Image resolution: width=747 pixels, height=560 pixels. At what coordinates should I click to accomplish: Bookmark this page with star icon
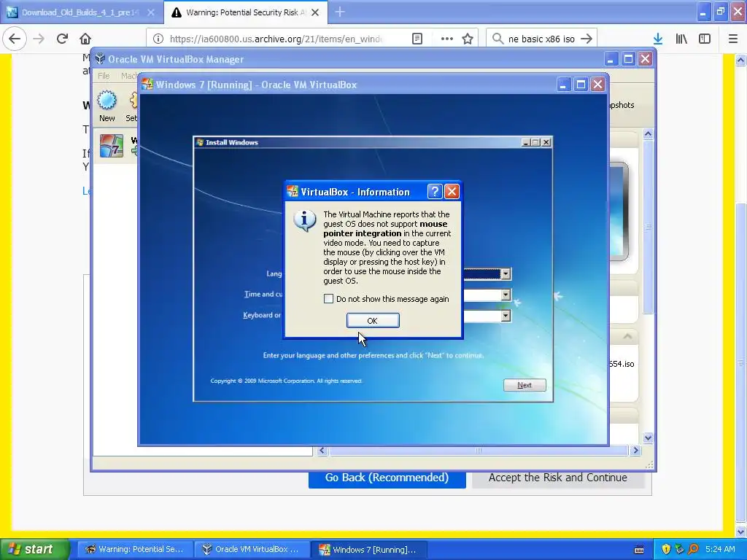point(468,39)
